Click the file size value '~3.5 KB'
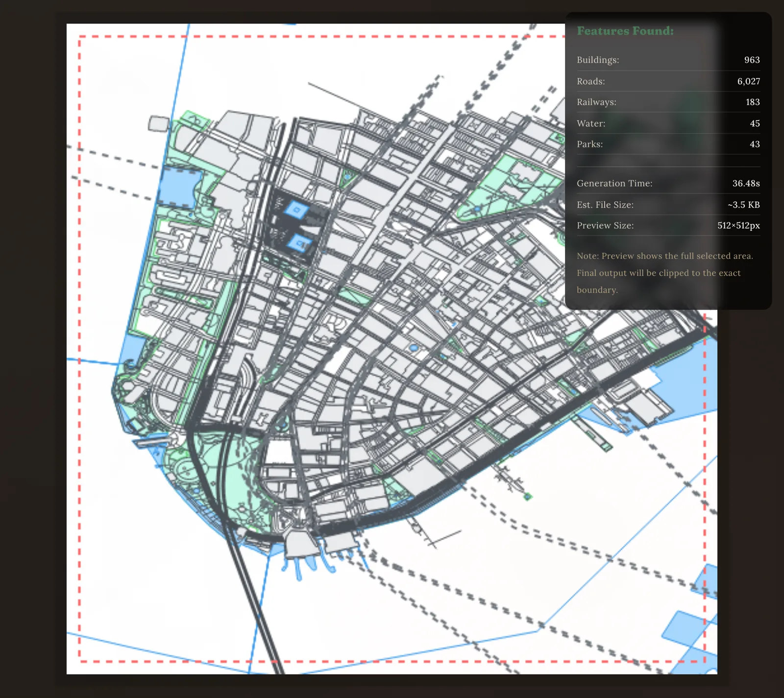This screenshot has width=784, height=698. tap(744, 205)
